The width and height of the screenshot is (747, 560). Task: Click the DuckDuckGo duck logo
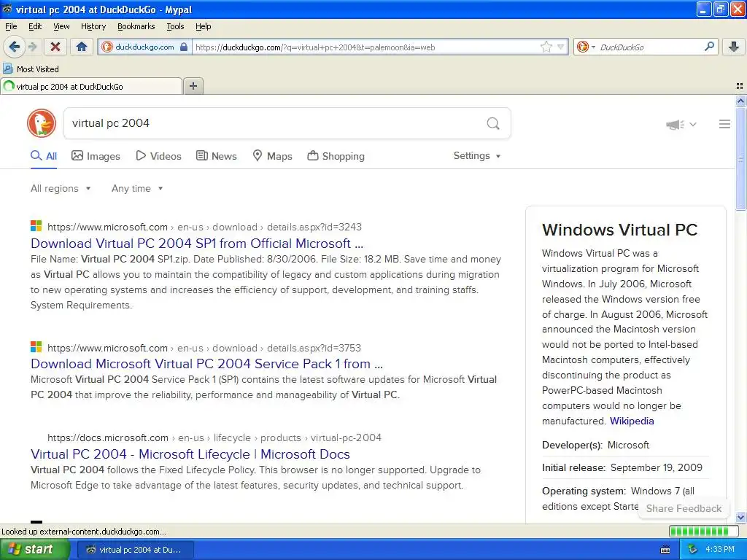click(x=42, y=123)
